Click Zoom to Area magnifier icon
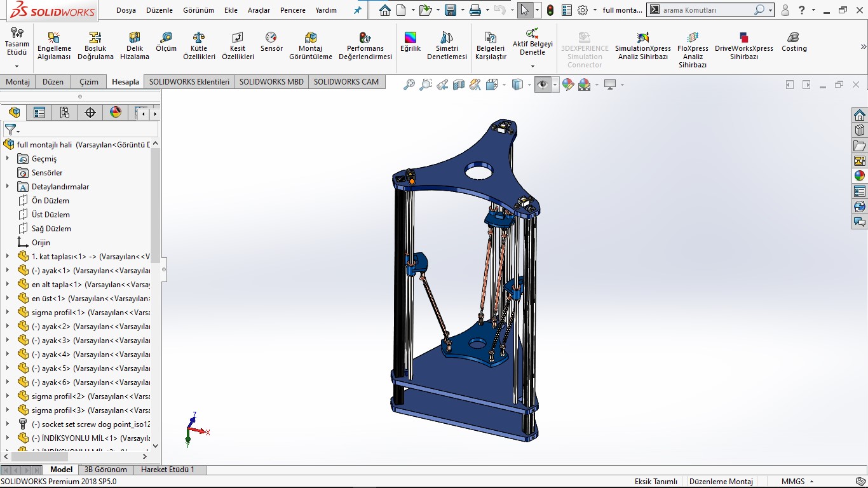The height and width of the screenshot is (488, 868). pos(426,85)
